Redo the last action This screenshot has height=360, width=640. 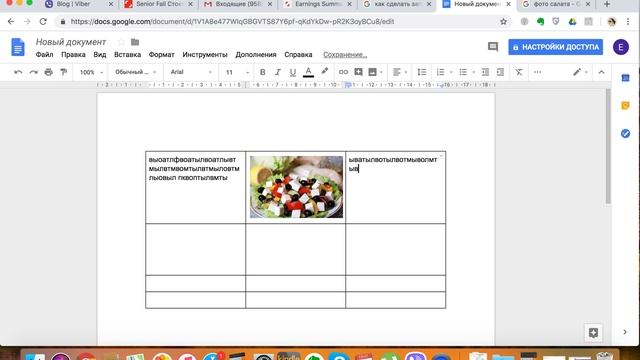pyautogui.click(x=33, y=72)
